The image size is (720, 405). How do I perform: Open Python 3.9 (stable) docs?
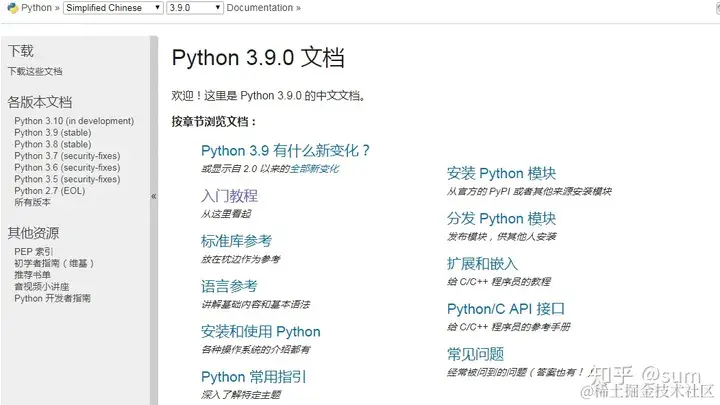point(53,133)
